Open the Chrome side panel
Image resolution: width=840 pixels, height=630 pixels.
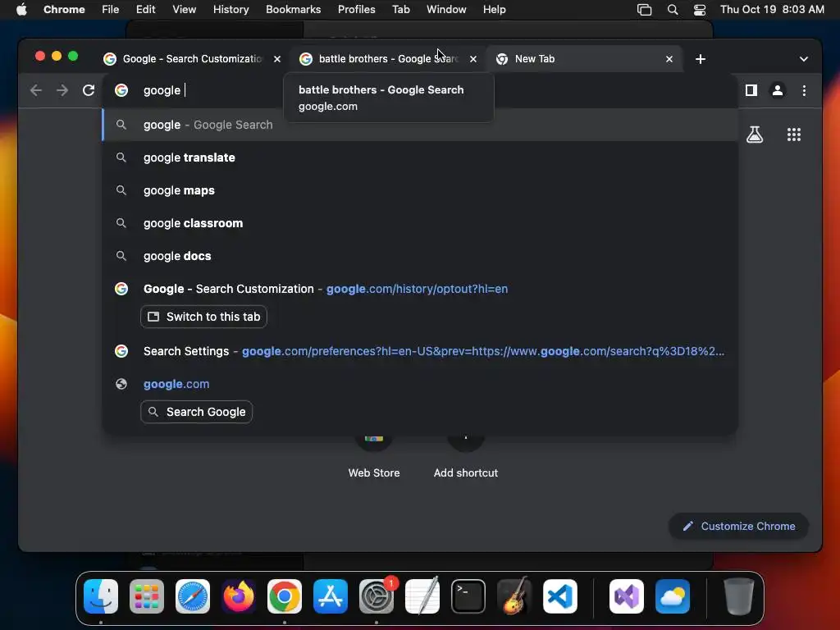point(751,90)
